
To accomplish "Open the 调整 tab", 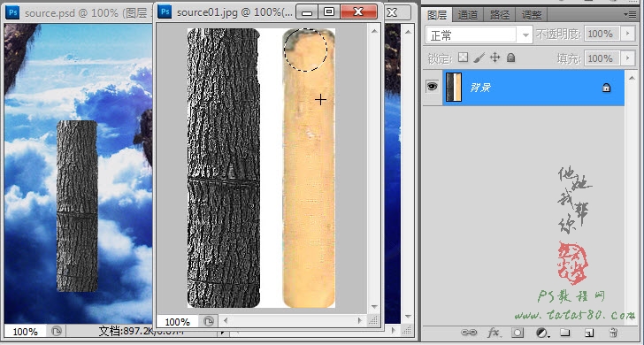I will point(532,15).
